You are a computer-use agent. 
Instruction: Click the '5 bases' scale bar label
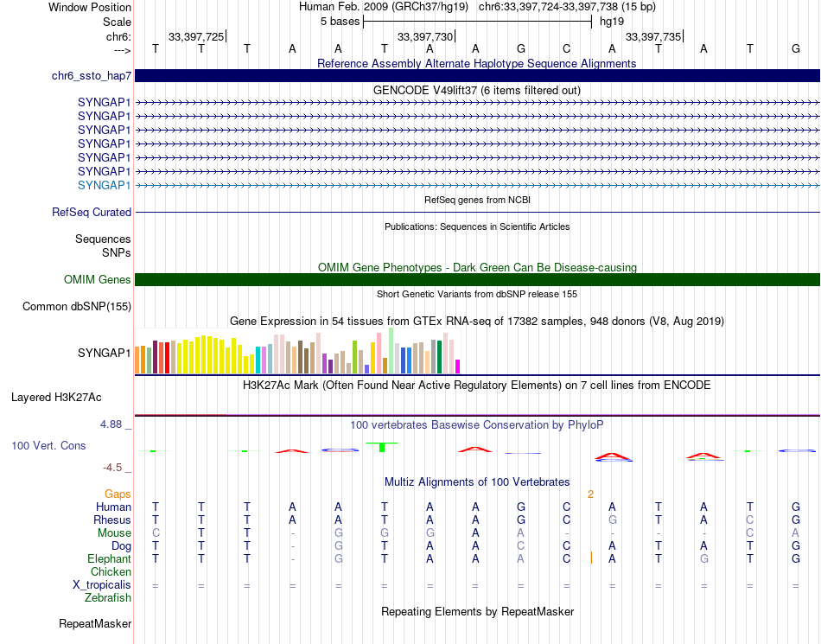point(340,22)
